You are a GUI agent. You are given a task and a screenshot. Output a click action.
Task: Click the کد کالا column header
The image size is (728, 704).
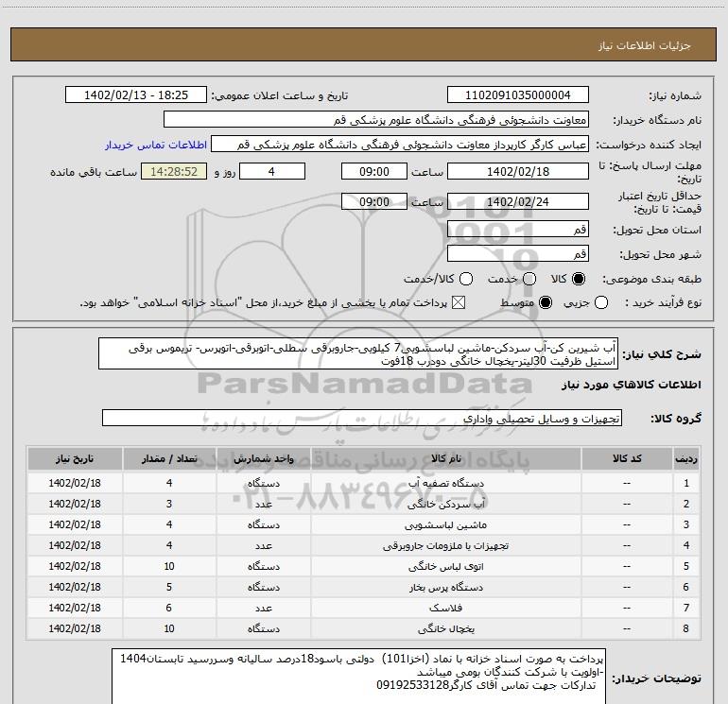(627, 458)
